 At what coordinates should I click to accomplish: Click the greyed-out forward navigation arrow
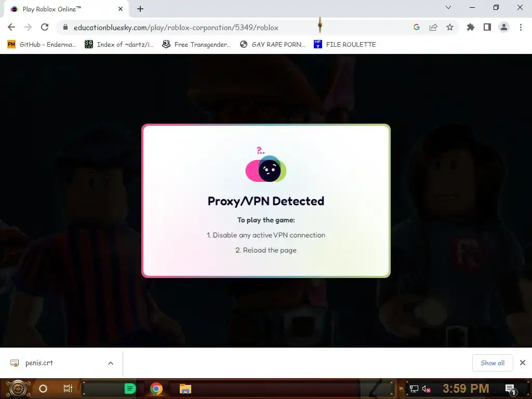click(28, 27)
